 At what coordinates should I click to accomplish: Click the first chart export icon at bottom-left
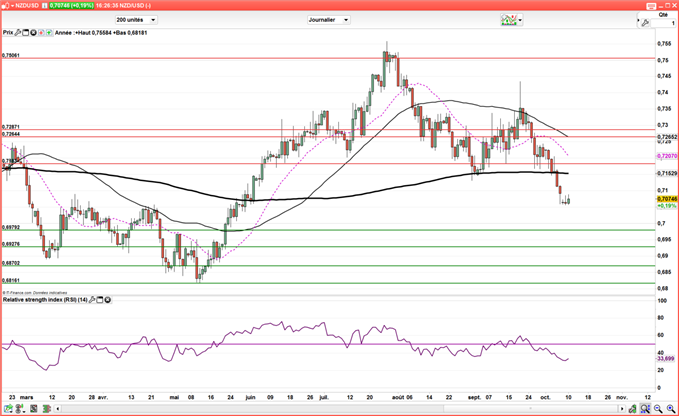[x=8, y=408]
